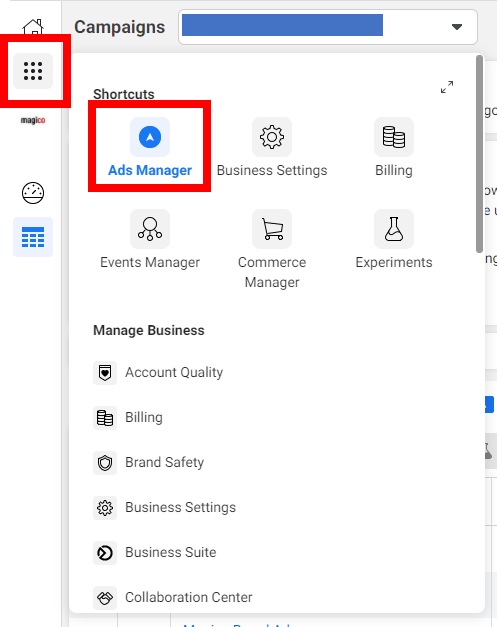Select the Campaigns table icon in sidebar
Image resolution: width=497 pixels, height=627 pixels.
pos(33,237)
